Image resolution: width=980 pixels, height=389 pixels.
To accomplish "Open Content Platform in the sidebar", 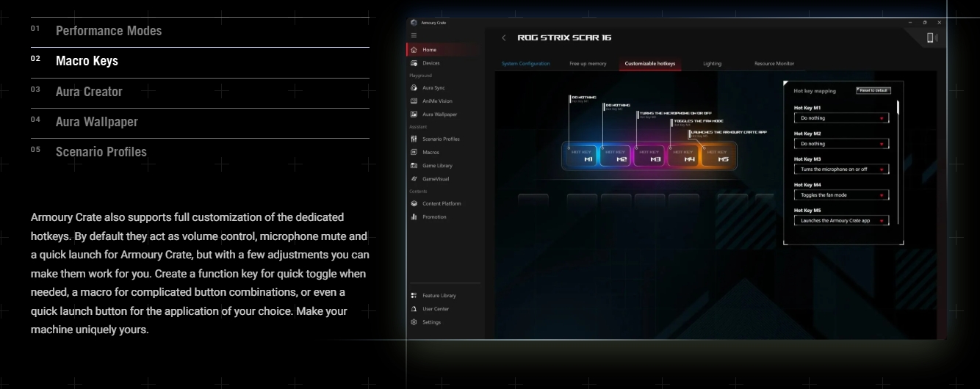I will tap(436, 203).
